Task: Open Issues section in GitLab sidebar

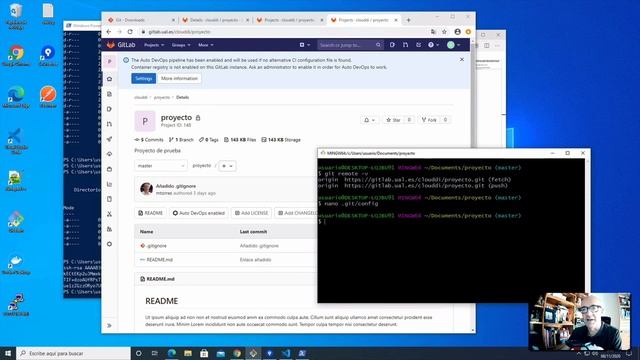Action: [109, 109]
